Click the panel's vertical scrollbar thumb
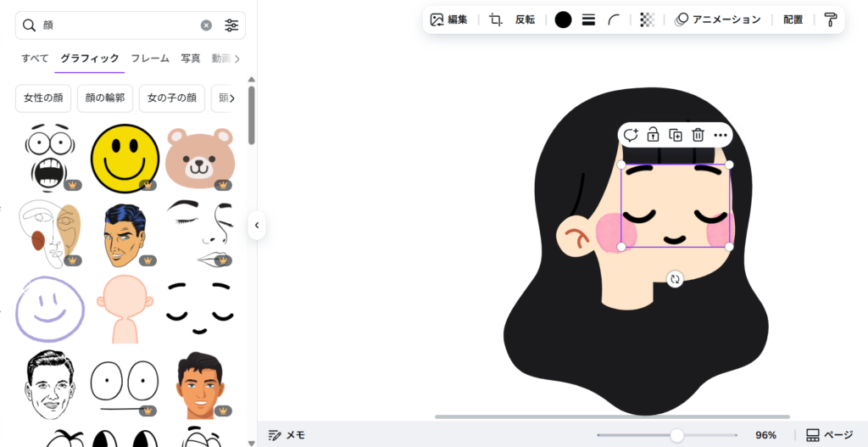 coord(251,115)
